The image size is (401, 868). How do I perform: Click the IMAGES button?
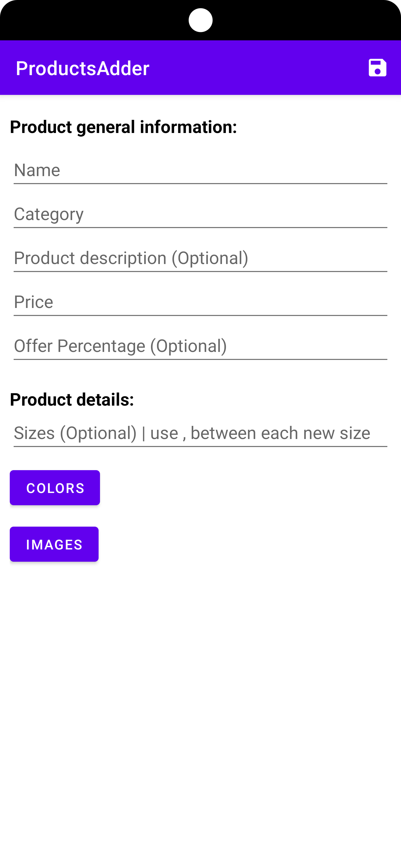pos(54,544)
